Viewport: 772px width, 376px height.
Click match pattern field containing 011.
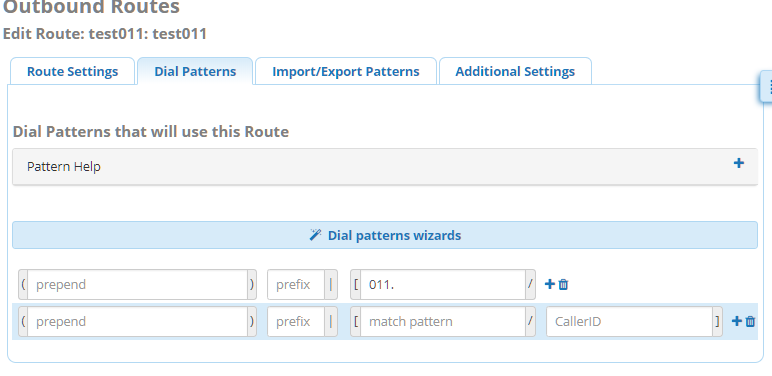coord(443,284)
